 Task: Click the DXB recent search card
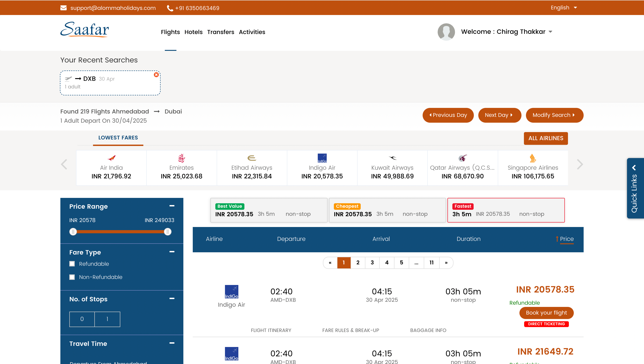pos(110,83)
